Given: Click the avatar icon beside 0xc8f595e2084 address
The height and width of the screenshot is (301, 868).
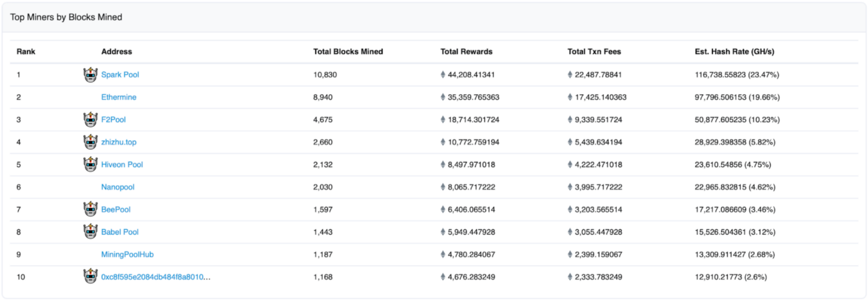Looking at the screenshot, I should (91, 276).
